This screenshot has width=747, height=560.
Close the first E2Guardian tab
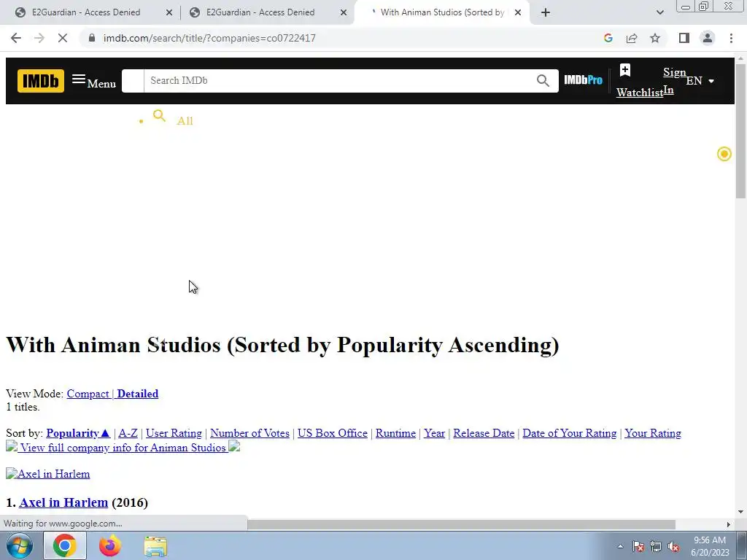click(169, 12)
